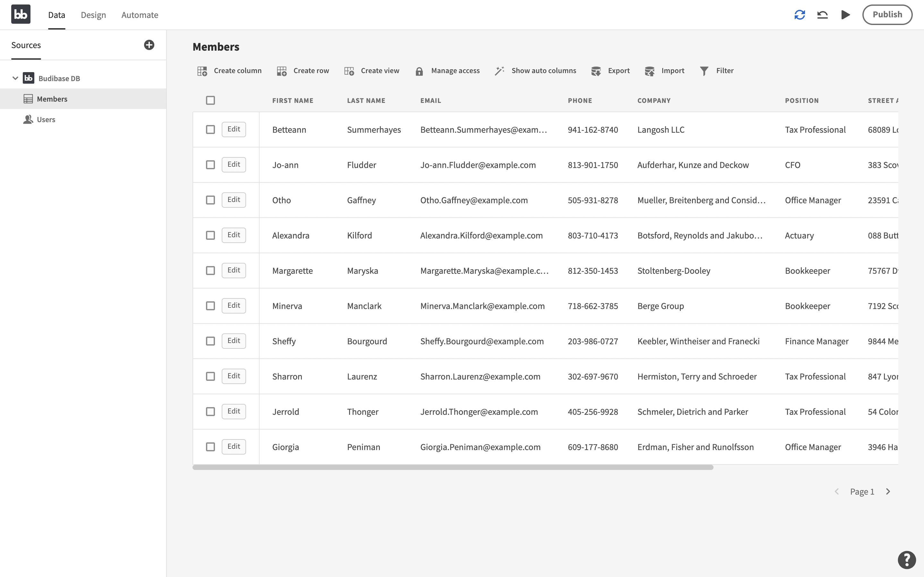This screenshot has height=577, width=924.
Task: Click the Design tab in top navigation
Action: (92, 15)
